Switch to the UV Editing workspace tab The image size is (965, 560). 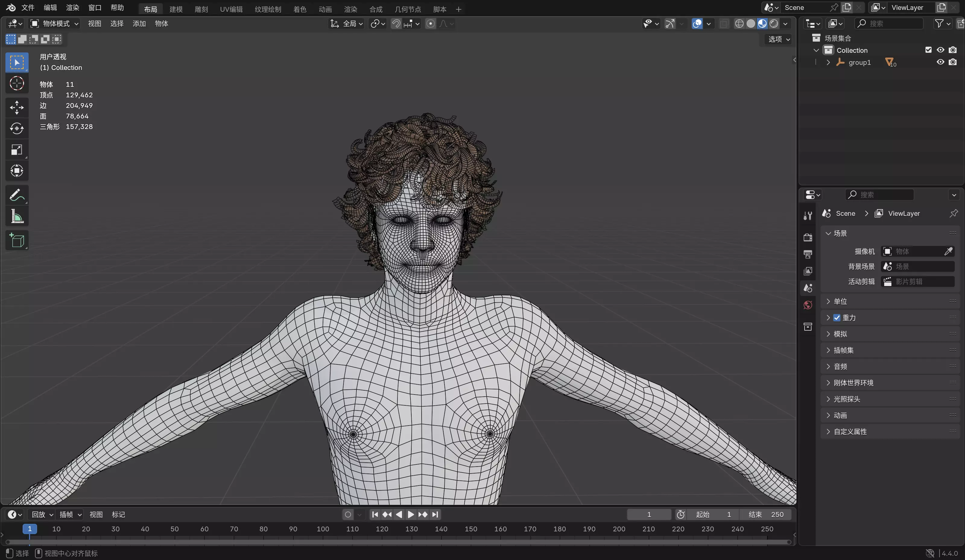231,9
